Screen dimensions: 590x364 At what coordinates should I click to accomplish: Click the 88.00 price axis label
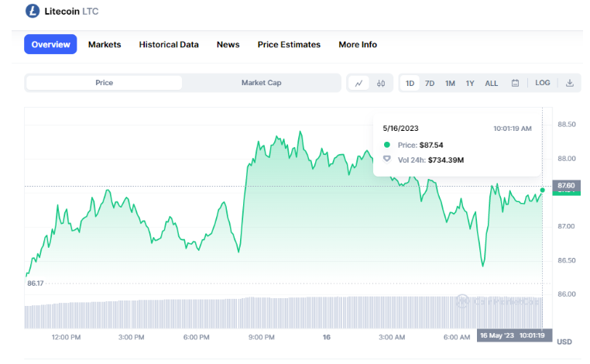(567, 159)
